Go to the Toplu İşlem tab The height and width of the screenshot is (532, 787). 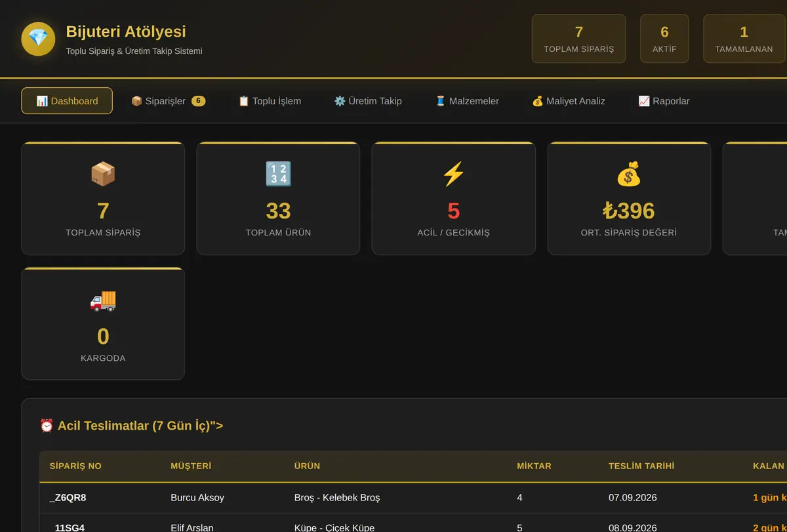tap(270, 101)
